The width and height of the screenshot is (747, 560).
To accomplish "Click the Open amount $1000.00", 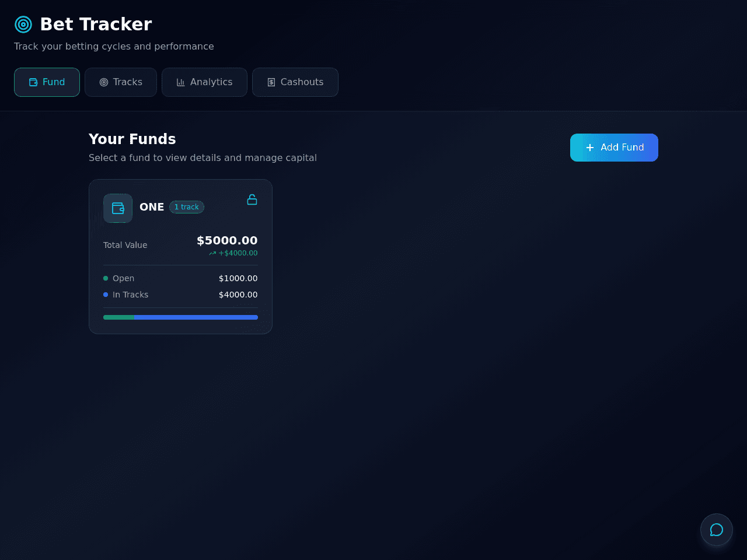I will point(238,278).
